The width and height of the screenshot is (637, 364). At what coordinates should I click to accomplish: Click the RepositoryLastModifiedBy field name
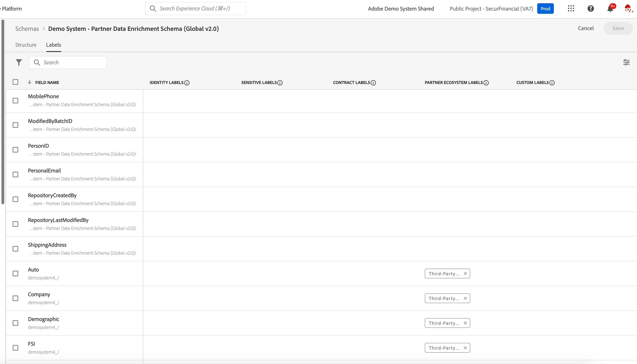click(x=58, y=220)
